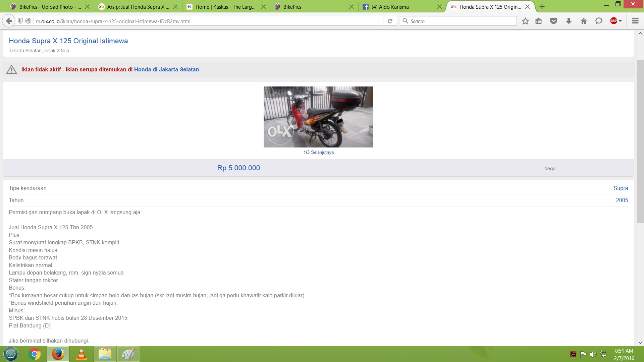Click the network tray icon
The image size is (644, 362).
point(603,354)
